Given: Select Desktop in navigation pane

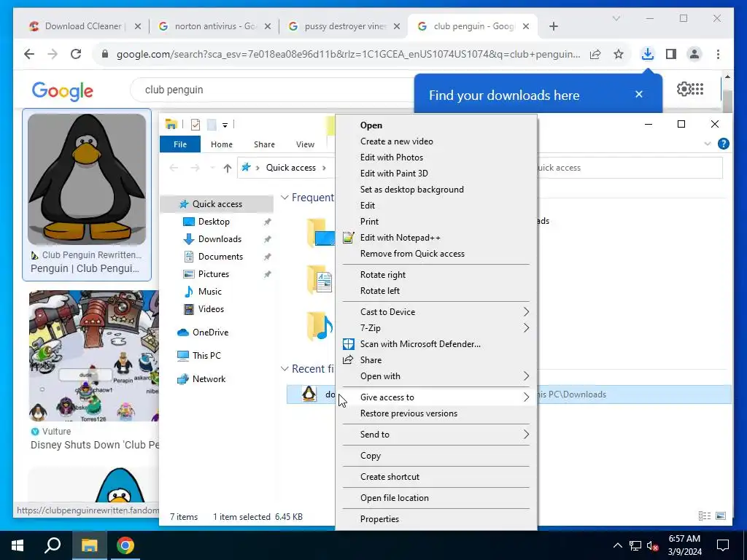Looking at the screenshot, I should pos(214,222).
